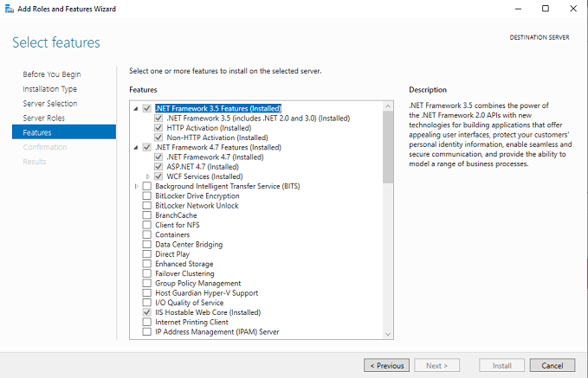The image size is (588, 378).
Task: Click the Previous button
Action: point(386,365)
